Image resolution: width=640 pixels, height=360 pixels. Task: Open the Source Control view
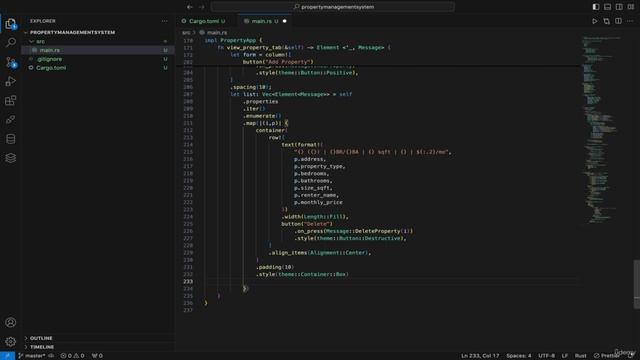(11, 62)
